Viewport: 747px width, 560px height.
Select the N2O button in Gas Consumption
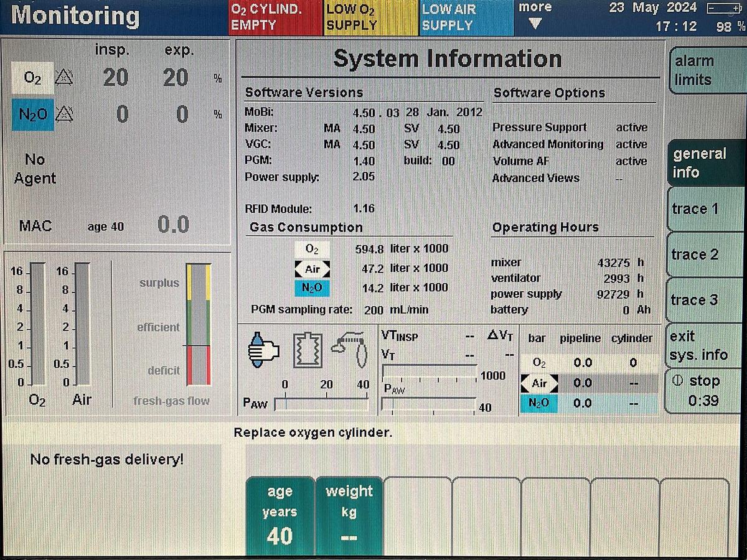312,287
